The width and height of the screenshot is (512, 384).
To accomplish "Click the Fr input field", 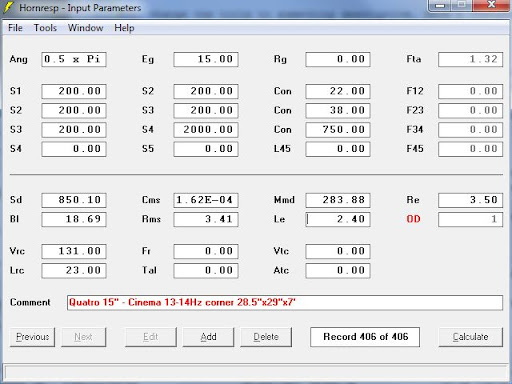I will [206, 251].
